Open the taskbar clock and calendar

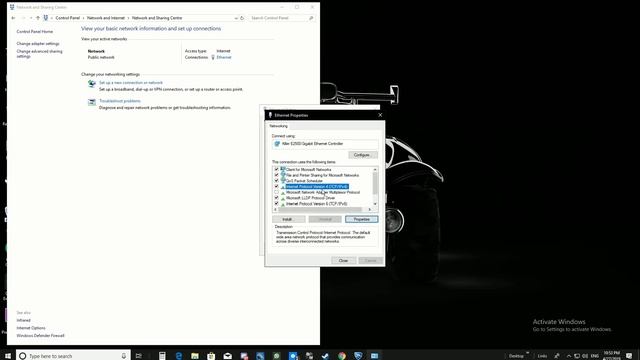coord(611,356)
